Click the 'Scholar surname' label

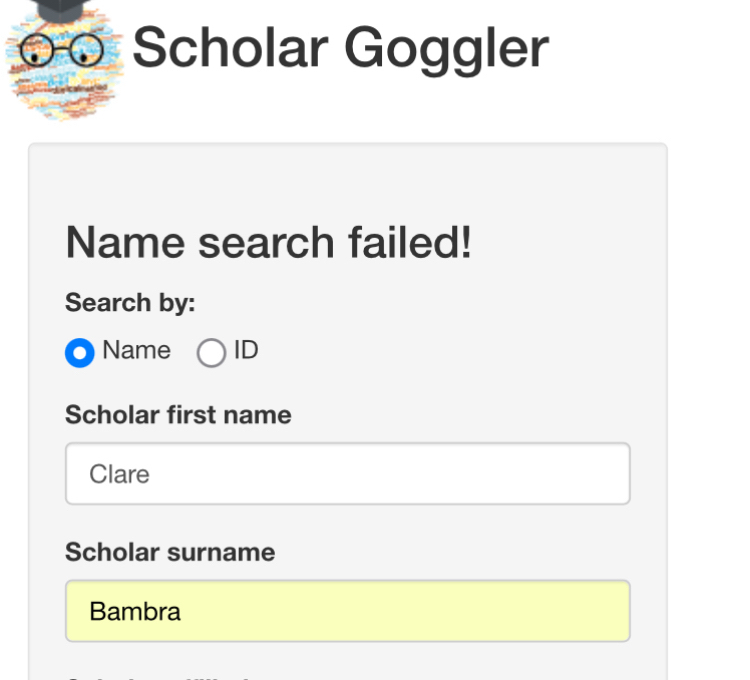pos(170,551)
